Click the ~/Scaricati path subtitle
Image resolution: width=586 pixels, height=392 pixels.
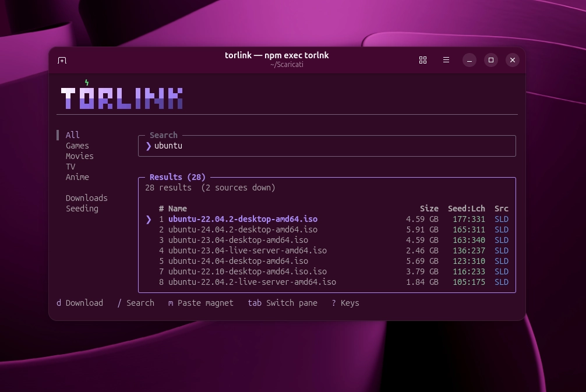pyautogui.click(x=287, y=65)
